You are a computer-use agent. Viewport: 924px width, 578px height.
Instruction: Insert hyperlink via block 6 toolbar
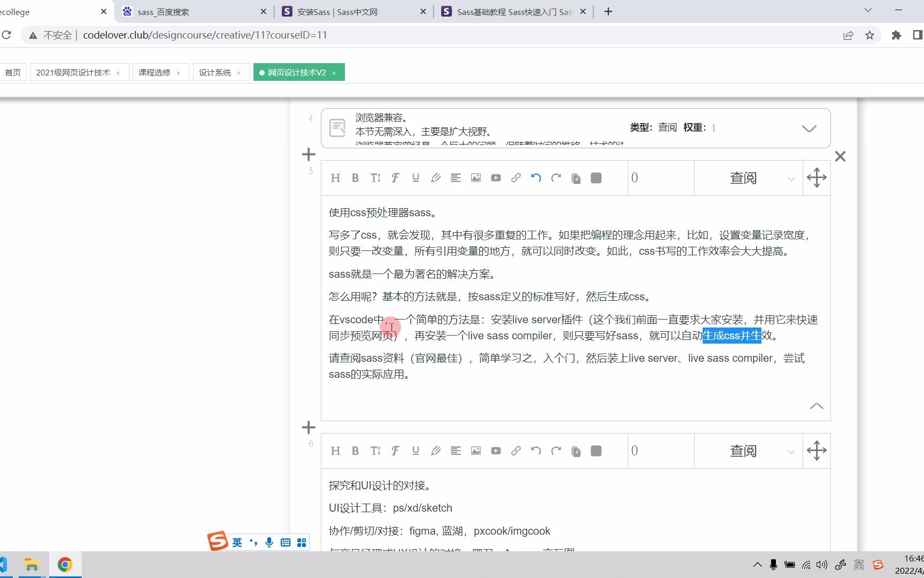click(x=516, y=451)
